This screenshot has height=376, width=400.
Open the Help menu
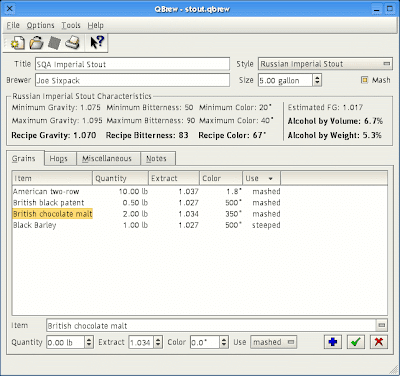96,25
